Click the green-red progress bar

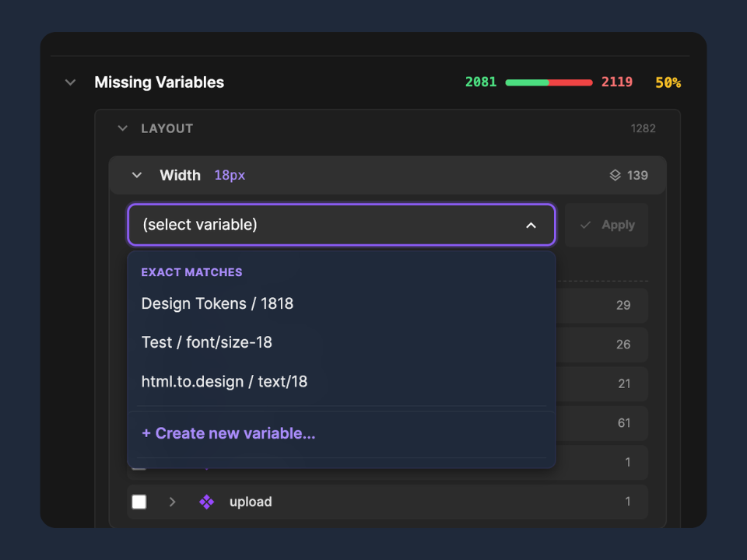click(x=549, y=82)
